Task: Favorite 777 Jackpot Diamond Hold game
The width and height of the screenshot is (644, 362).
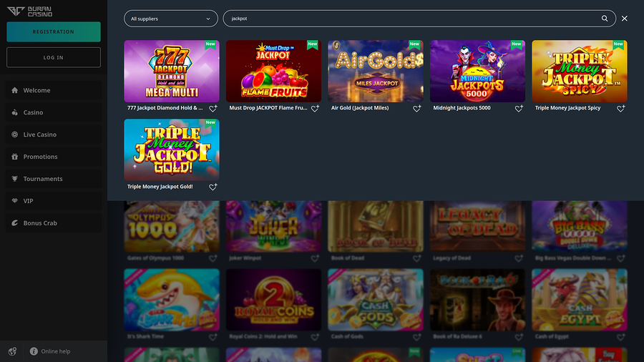Action: click(213, 108)
